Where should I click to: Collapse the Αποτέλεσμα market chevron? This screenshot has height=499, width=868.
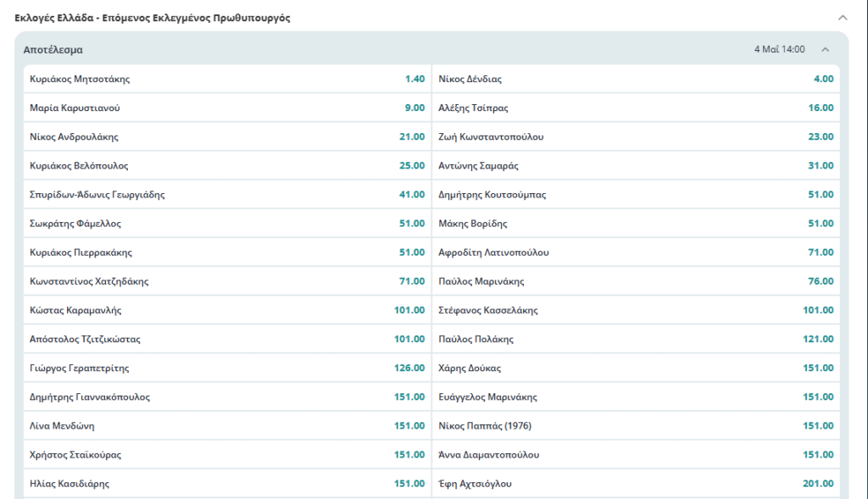(825, 49)
